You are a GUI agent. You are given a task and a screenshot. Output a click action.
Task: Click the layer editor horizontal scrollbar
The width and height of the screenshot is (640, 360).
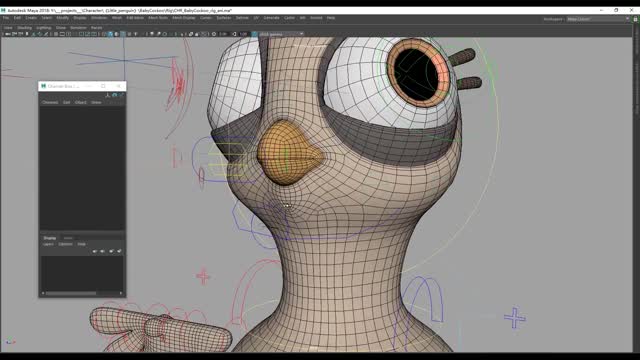pos(71,293)
